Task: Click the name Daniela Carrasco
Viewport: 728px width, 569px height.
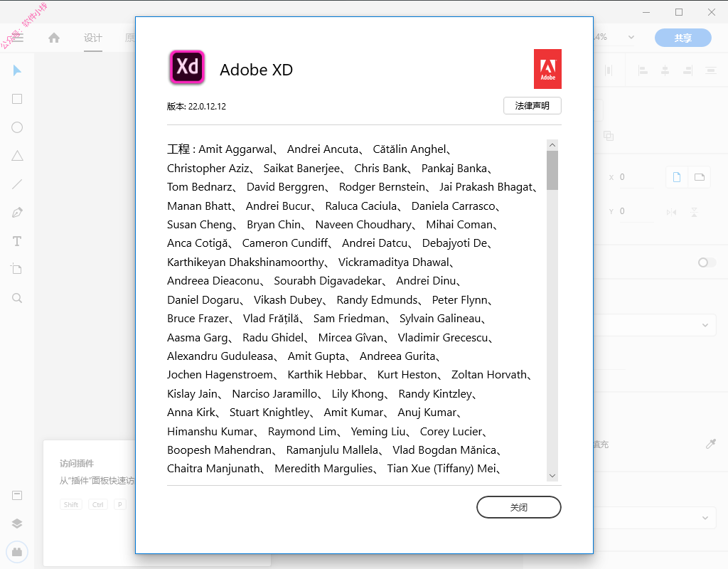Action: 453,206
